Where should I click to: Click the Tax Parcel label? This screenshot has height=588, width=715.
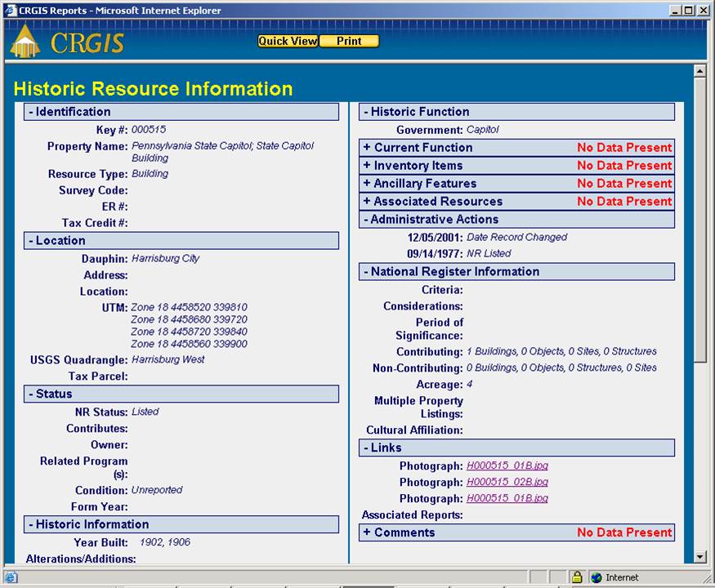click(98, 376)
